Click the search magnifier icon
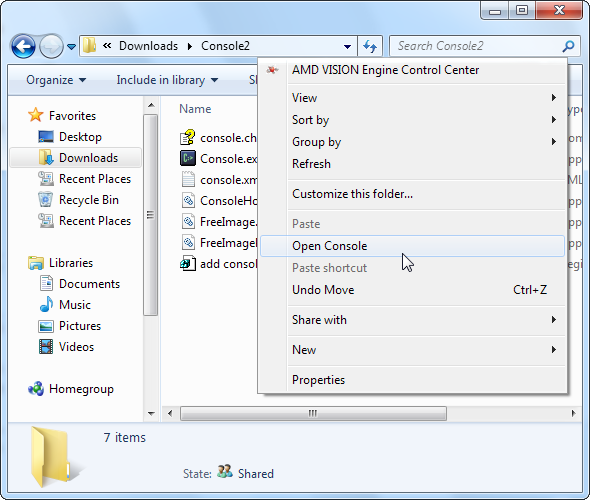Screen dimensions: 590x500 tap(569, 46)
